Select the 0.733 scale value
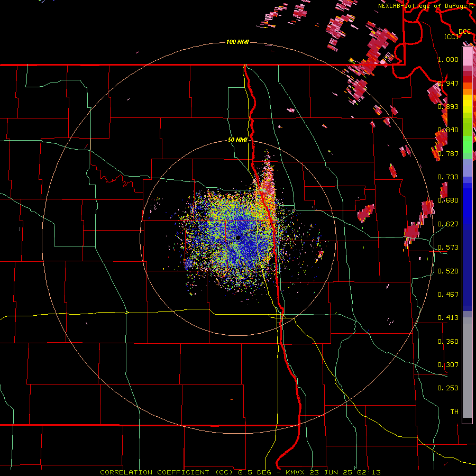 click(x=448, y=177)
